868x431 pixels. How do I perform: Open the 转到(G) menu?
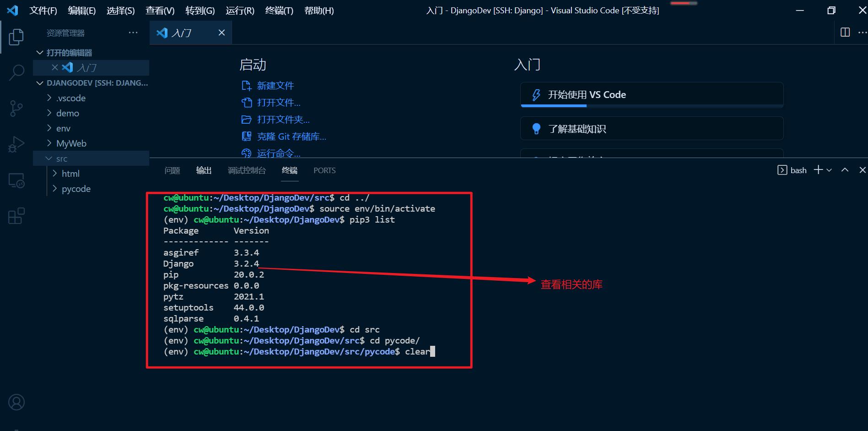point(200,11)
